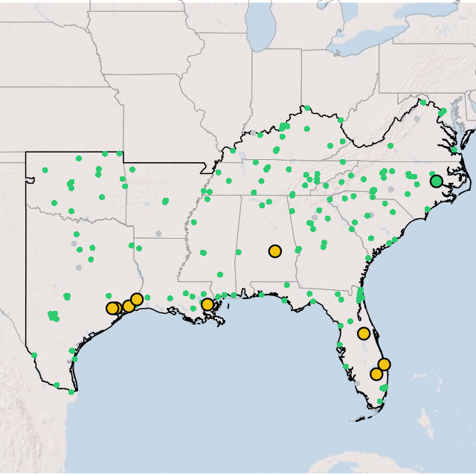This screenshot has width=476, height=476.
Task: Select the large yellow marker in central Alabama
Action: click(275, 251)
